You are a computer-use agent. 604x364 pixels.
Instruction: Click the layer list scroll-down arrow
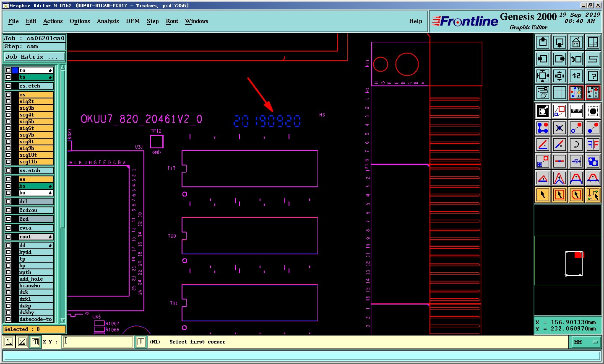[63, 320]
